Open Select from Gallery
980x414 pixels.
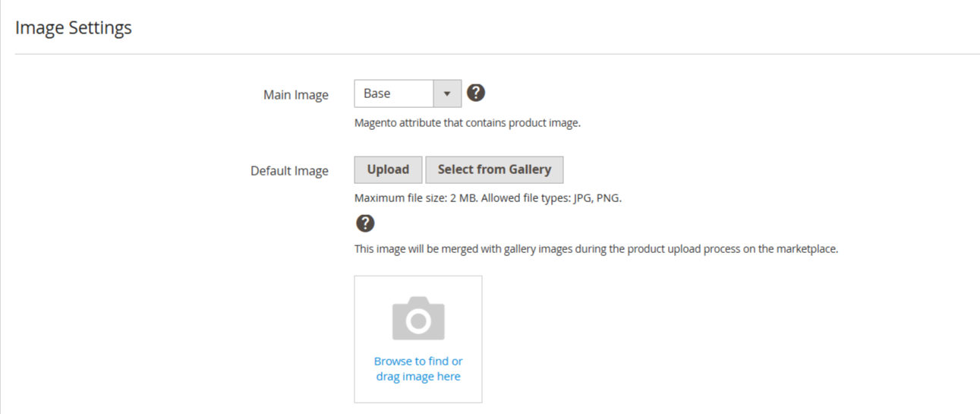point(494,169)
